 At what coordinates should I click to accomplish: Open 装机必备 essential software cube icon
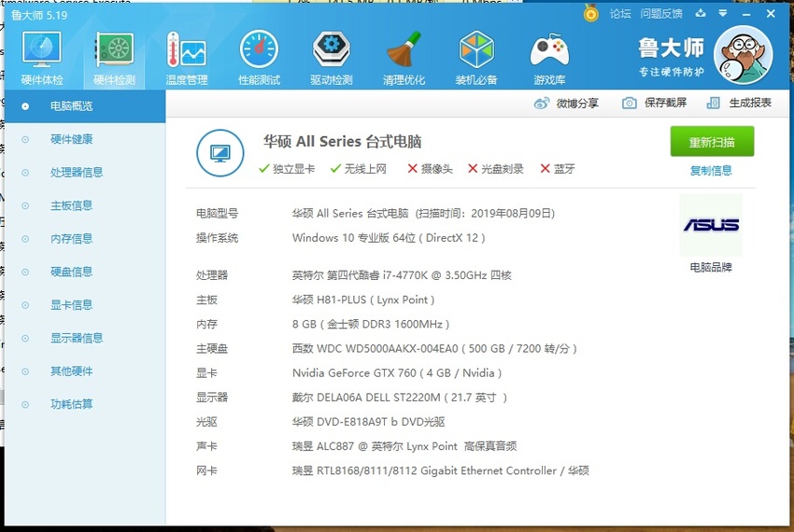[476, 57]
